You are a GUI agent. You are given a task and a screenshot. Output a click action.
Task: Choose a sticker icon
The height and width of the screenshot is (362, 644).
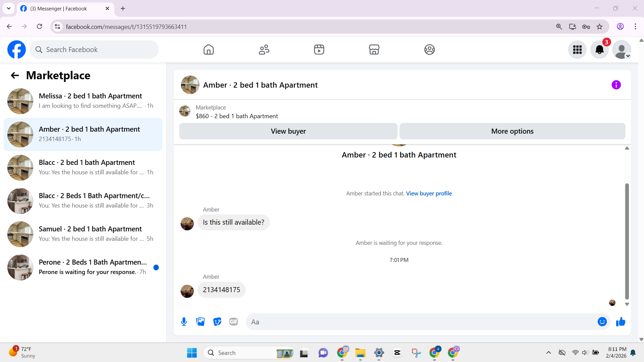coord(217,322)
